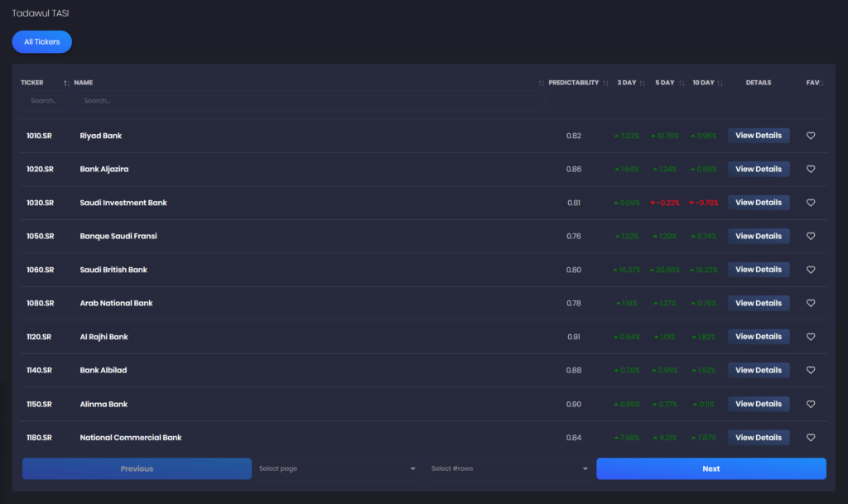
Task: Click Alinma Bank predictability 0.90
Action: pyautogui.click(x=574, y=404)
